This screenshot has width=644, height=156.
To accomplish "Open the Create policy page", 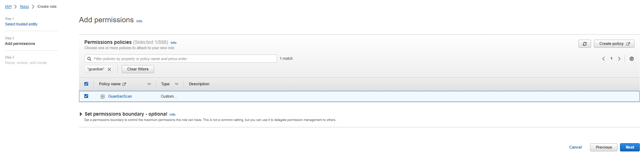I will 614,44.
